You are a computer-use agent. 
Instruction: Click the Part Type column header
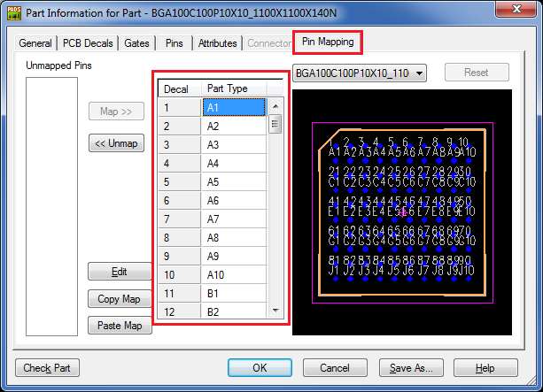(x=234, y=88)
